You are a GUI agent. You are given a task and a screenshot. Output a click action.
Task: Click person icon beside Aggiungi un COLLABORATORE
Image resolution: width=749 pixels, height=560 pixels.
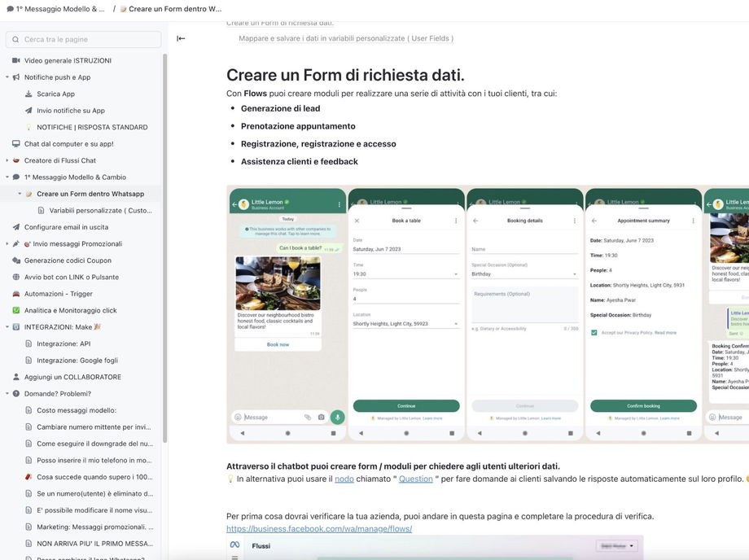point(16,377)
